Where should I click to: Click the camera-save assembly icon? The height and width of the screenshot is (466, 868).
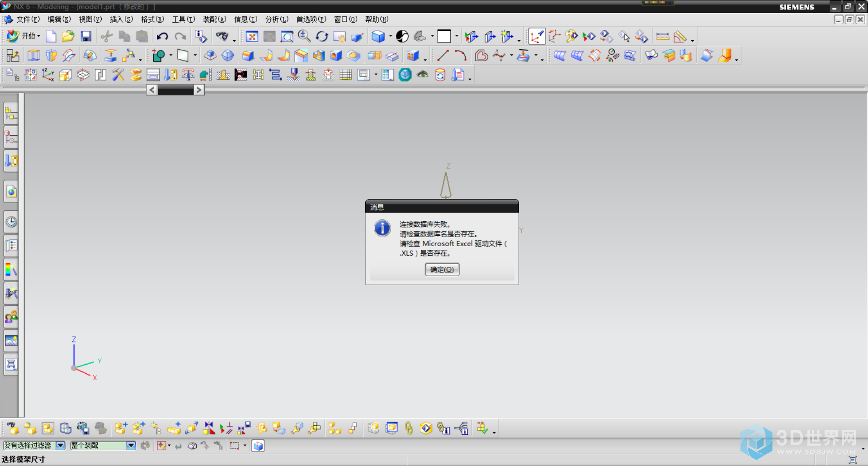tap(83, 428)
